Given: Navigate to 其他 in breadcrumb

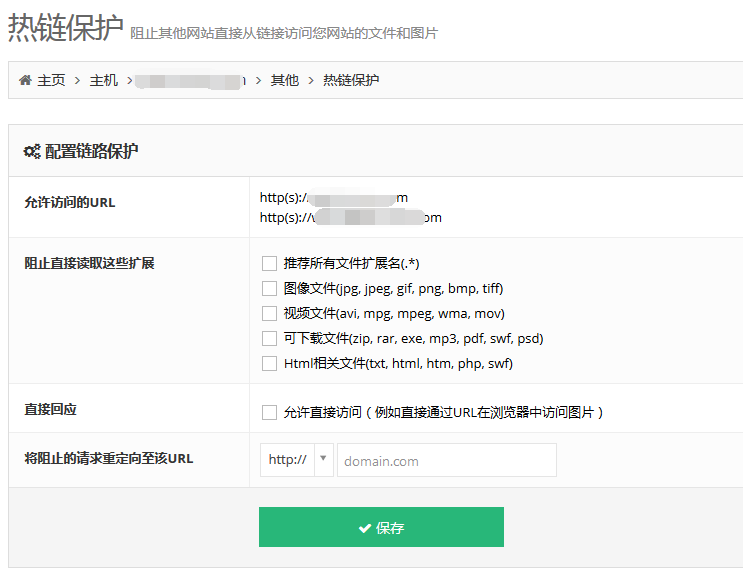Looking at the screenshot, I should (x=284, y=80).
